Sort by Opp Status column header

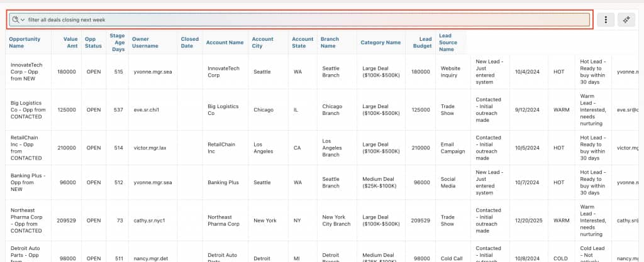point(93,43)
